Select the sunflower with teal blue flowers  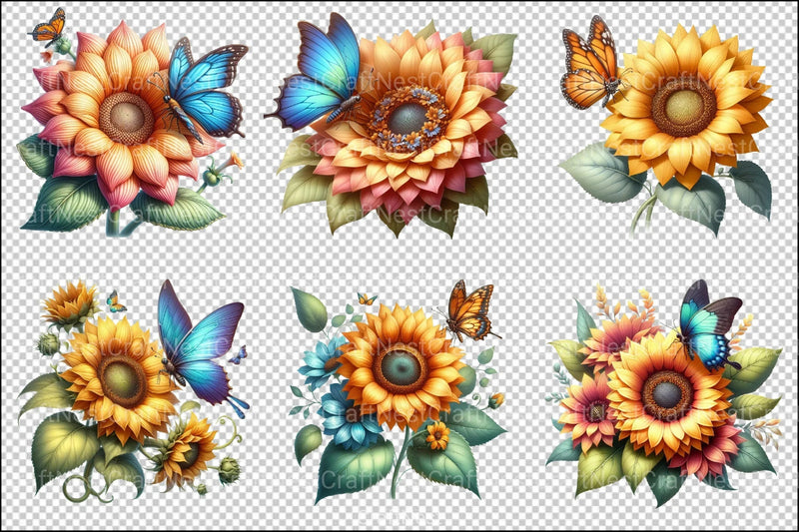398,392
